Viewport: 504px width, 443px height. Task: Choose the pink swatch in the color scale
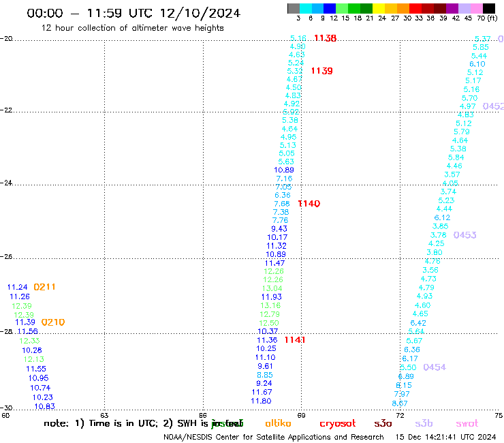(x=477, y=8)
